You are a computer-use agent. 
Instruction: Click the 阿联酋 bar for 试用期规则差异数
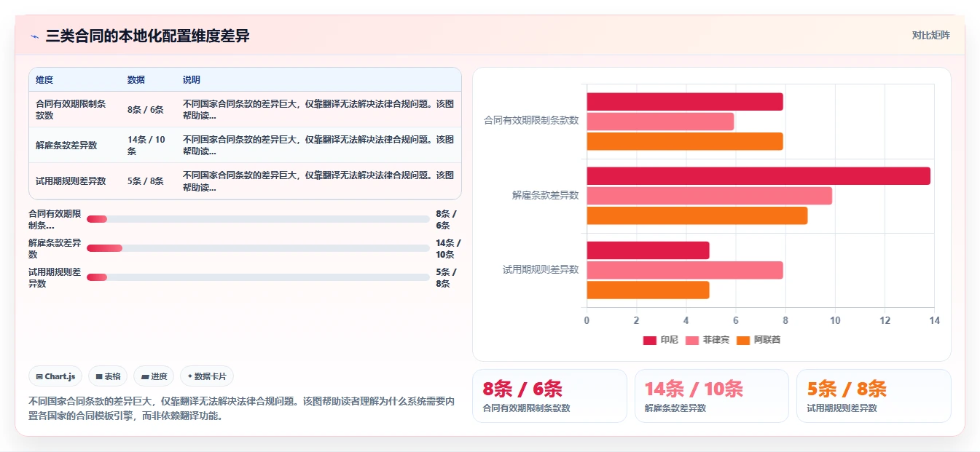pos(648,290)
